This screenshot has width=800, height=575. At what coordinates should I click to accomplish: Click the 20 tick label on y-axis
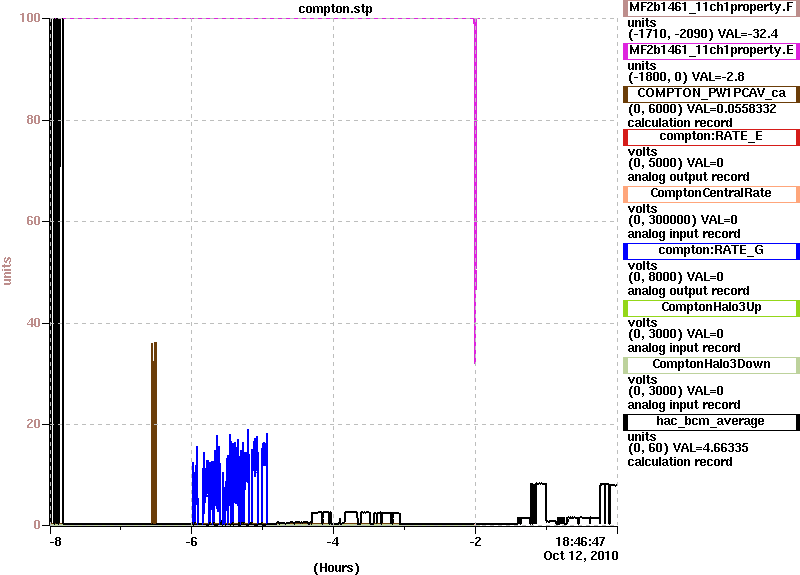[33, 424]
